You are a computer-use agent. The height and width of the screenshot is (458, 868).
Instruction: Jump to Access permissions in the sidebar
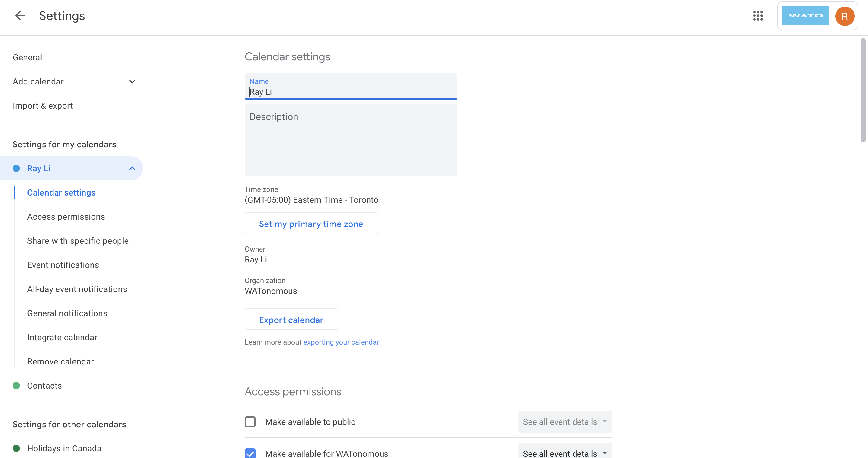pyautogui.click(x=66, y=217)
